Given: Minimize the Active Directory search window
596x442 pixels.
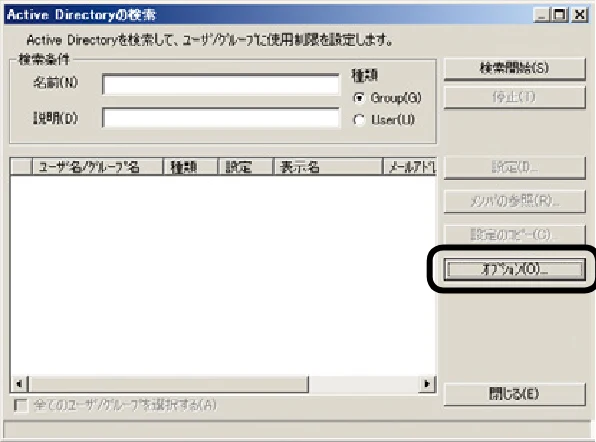Looking at the screenshot, I should tap(542, 15).
